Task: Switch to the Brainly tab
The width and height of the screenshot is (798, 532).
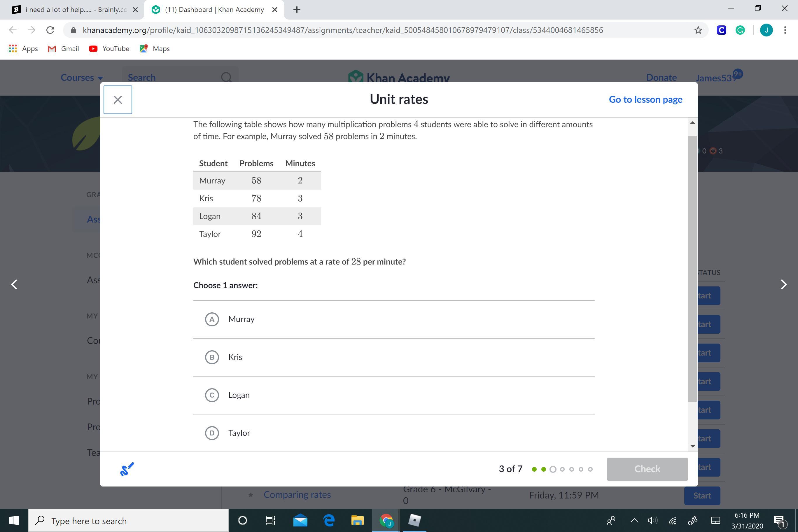Action: coord(71,10)
